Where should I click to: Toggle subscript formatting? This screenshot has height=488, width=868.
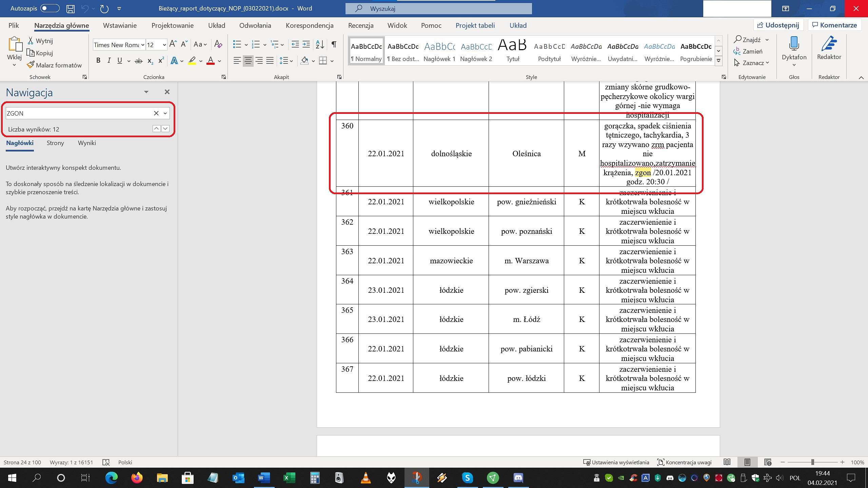click(150, 61)
